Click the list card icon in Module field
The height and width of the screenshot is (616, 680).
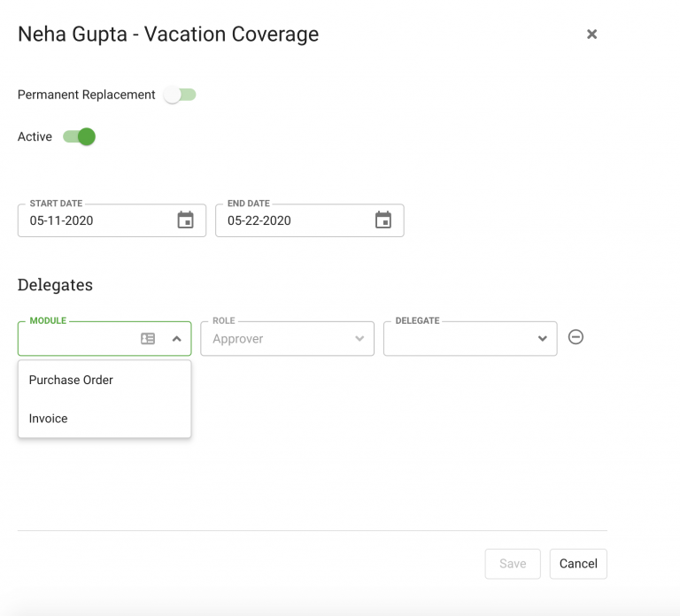coord(148,339)
